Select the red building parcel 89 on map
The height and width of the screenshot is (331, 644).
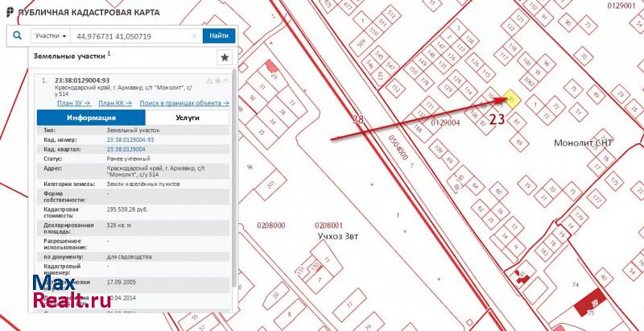coord(593,304)
